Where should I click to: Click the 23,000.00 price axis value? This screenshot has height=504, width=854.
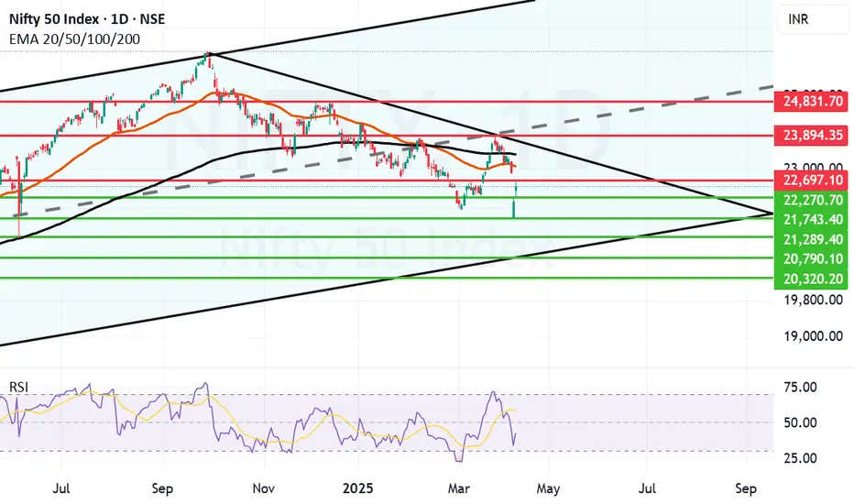(x=813, y=167)
